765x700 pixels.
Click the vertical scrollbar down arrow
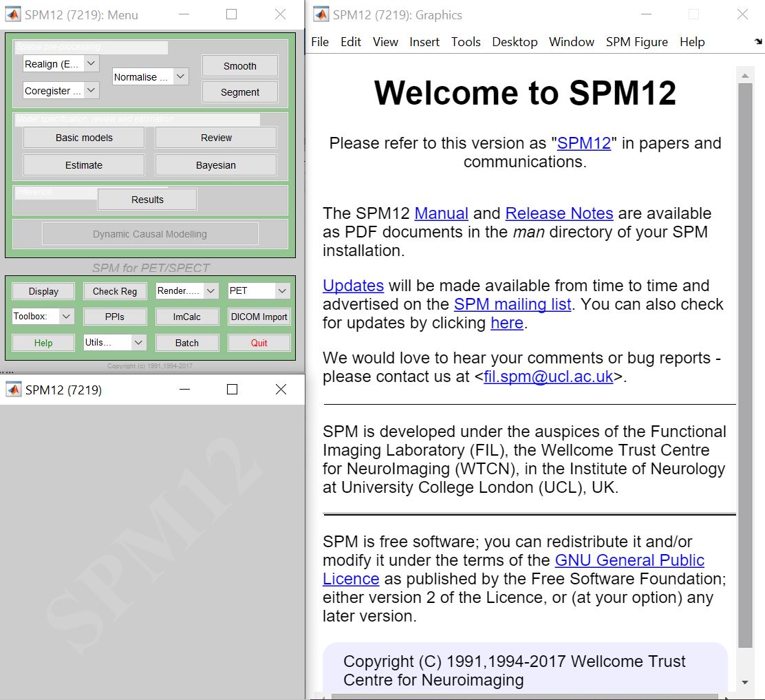pyautogui.click(x=745, y=682)
